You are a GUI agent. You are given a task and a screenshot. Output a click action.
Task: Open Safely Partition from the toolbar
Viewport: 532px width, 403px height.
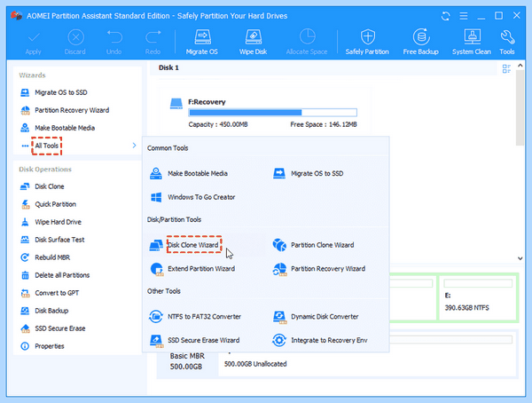tap(367, 42)
